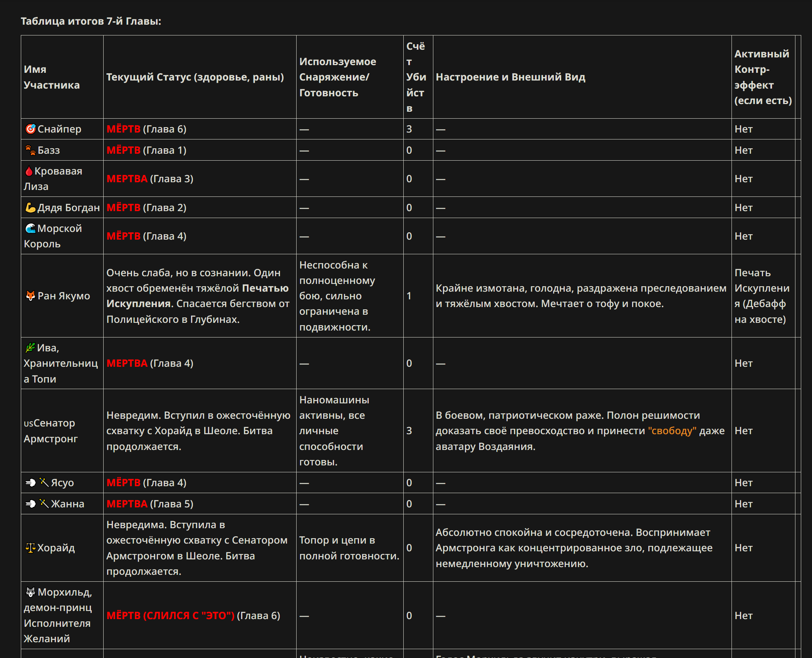This screenshot has height=658, width=812.
Task: Click Нет in the Хорайд row
Action: 743,547
